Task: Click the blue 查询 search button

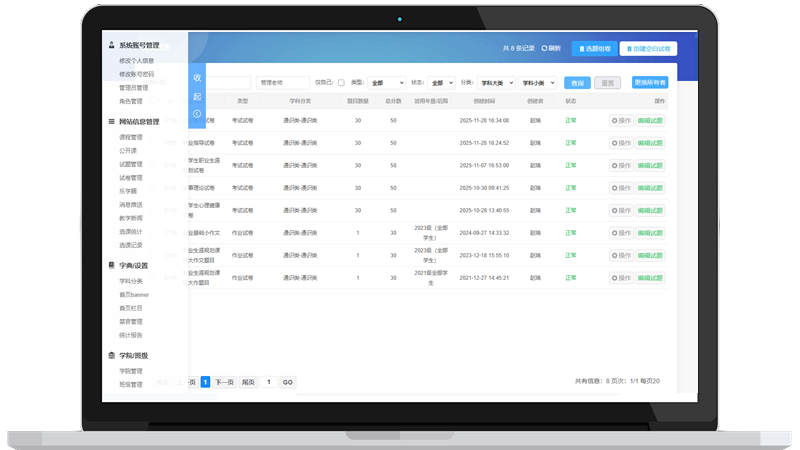Action: pyautogui.click(x=577, y=83)
